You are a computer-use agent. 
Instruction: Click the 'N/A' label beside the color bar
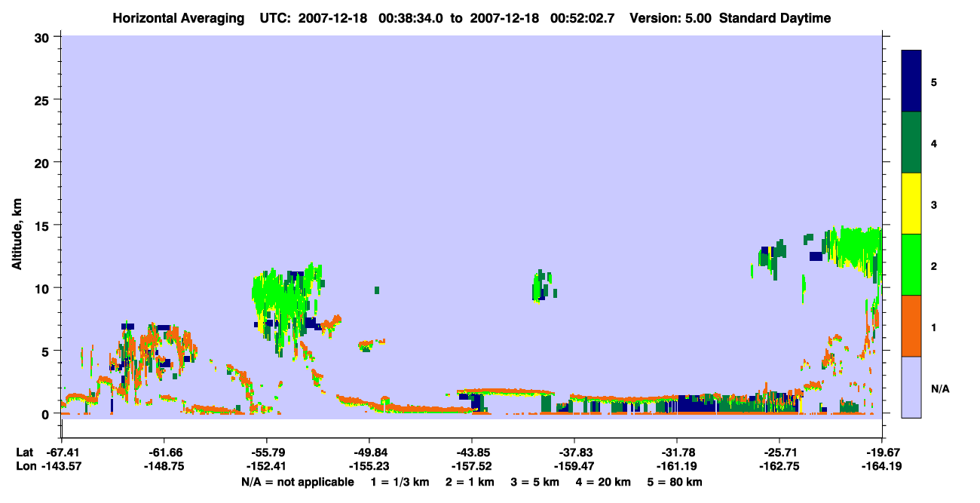pos(939,388)
